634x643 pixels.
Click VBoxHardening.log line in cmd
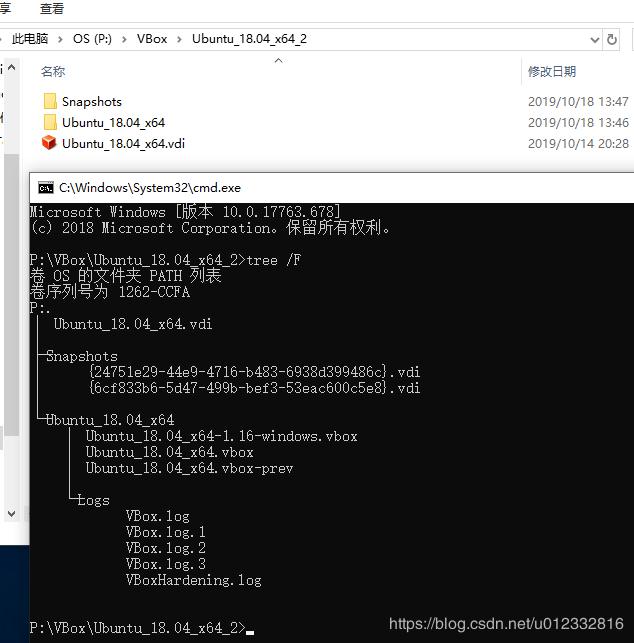click(x=194, y=581)
